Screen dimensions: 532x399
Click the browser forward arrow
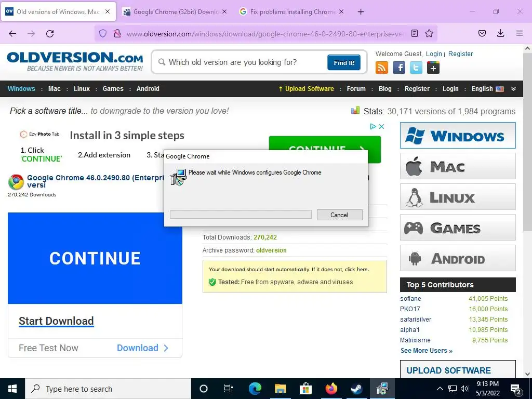pos(31,34)
